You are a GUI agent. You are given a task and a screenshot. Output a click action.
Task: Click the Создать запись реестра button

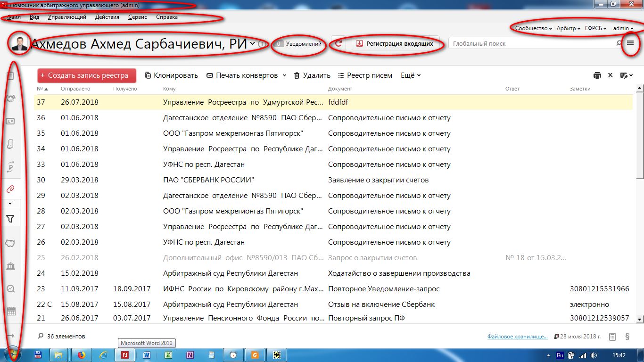(86, 75)
